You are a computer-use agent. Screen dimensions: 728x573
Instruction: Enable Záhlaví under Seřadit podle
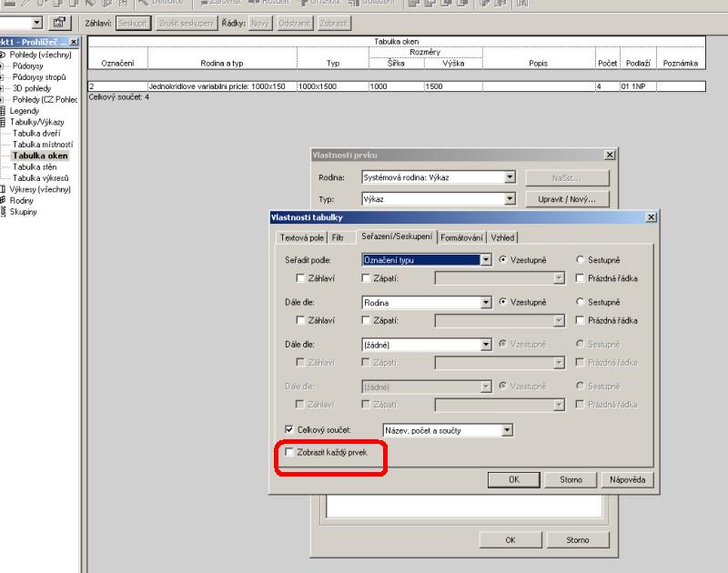point(300,278)
